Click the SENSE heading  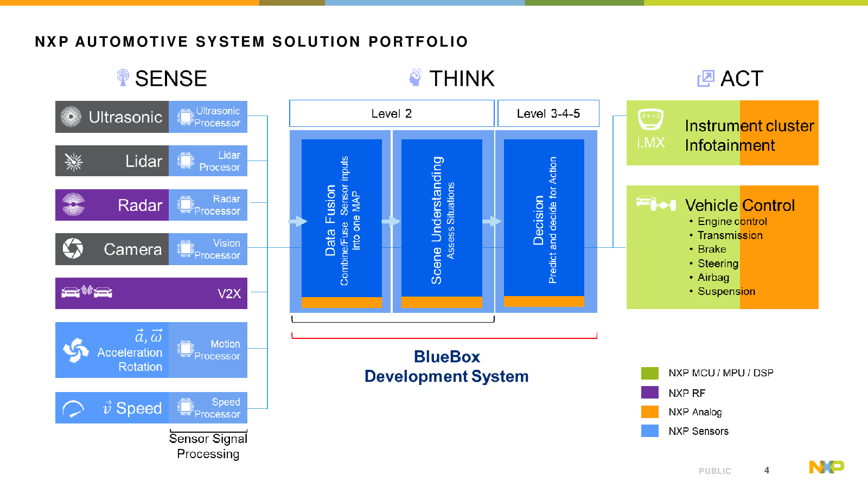[171, 79]
